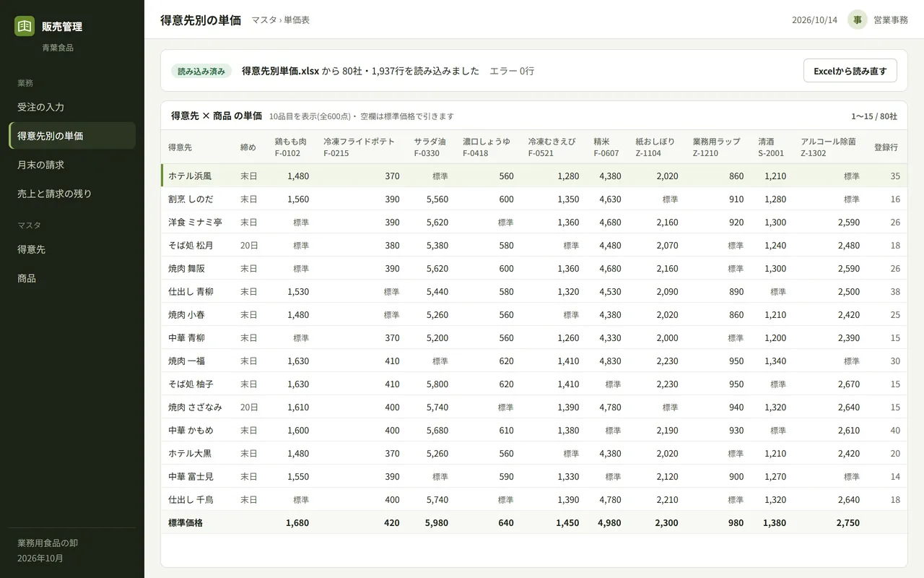Screen dimensions: 924x578
Task: Select the 仕出し 青柳 customer name
Action: point(191,291)
